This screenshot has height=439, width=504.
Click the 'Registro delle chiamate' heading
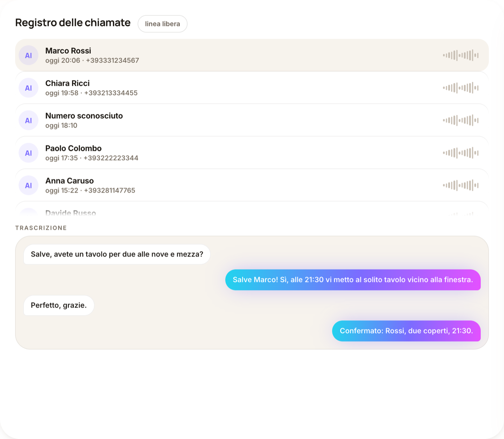[73, 23]
